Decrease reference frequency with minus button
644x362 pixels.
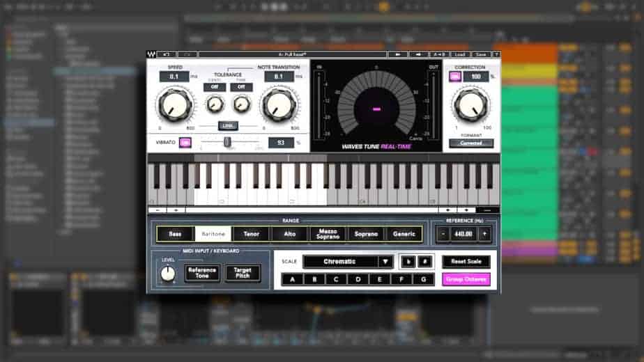(443, 234)
